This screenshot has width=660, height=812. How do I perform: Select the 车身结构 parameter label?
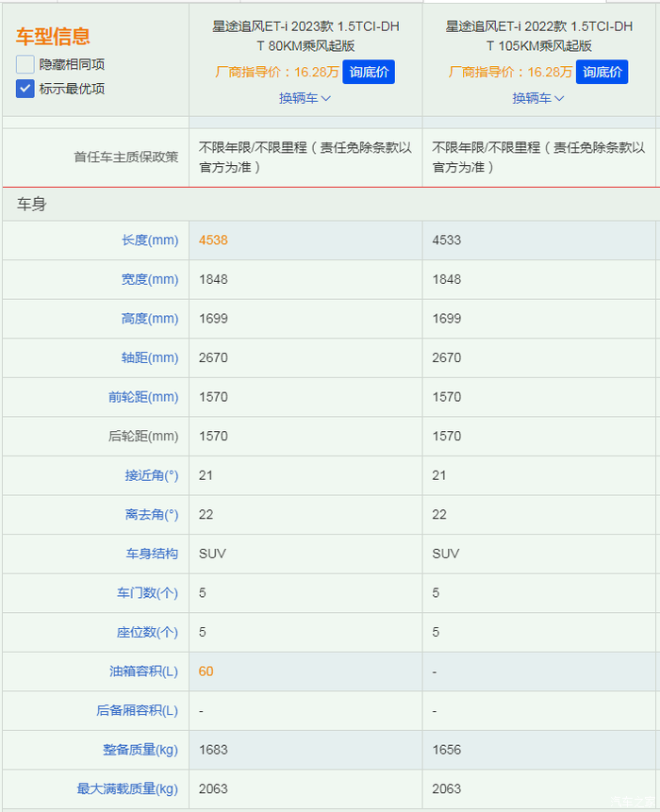point(153,554)
